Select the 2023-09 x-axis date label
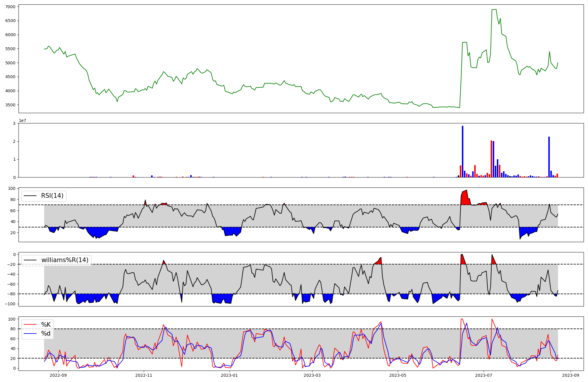Screen dimensions: 588x382 pos(570,375)
